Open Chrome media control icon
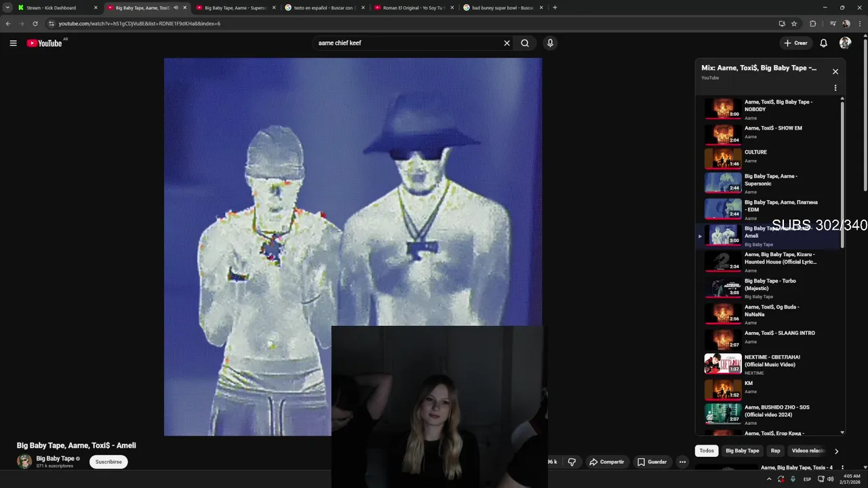This screenshot has width=868, height=488. (x=833, y=24)
